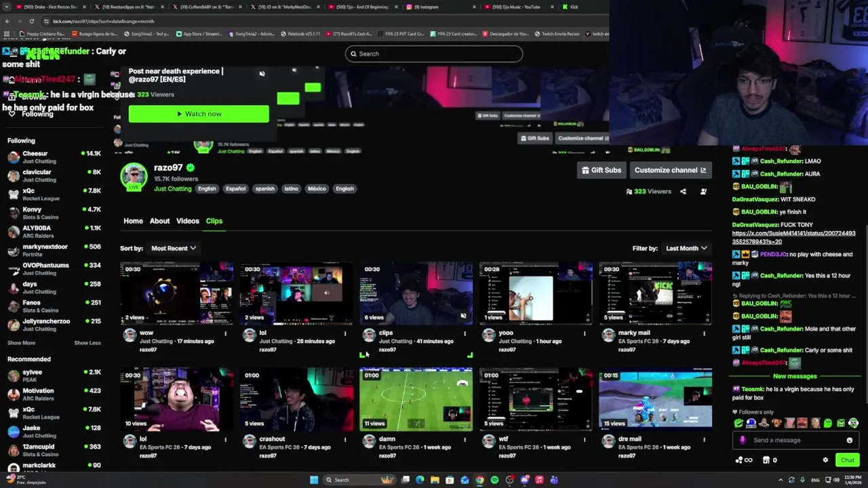Switch to Djo Music YouTube browser tab
Image resolution: width=868 pixels, height=488 pixels.
tap(519, 7)
